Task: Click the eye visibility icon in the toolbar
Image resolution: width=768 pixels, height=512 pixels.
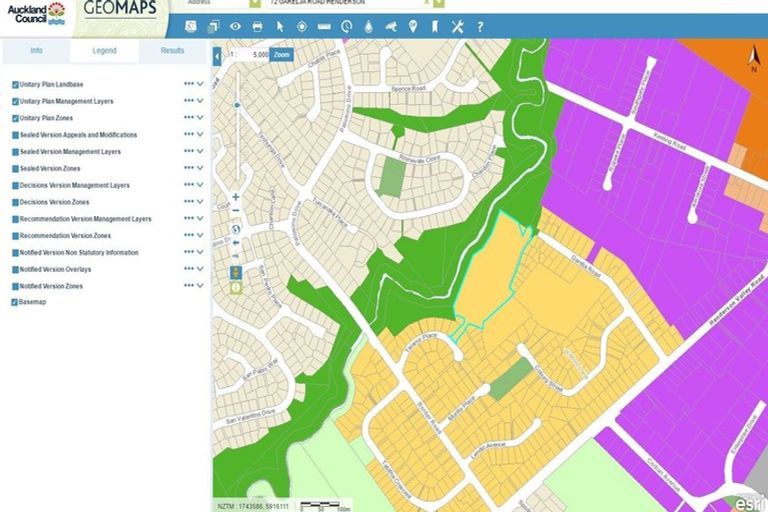Action: click(236, 25)
